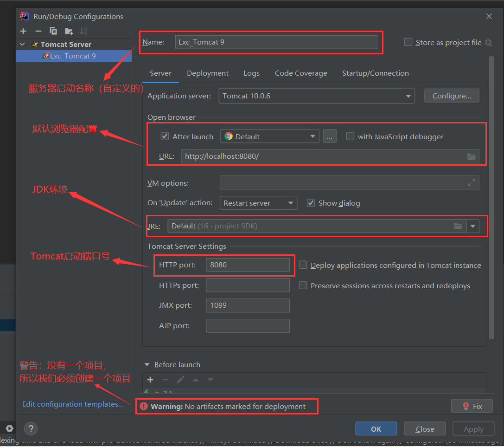The image size is (504, 447).
Task: Open the On Update action dropdown
Action: (x=290, y=203)
